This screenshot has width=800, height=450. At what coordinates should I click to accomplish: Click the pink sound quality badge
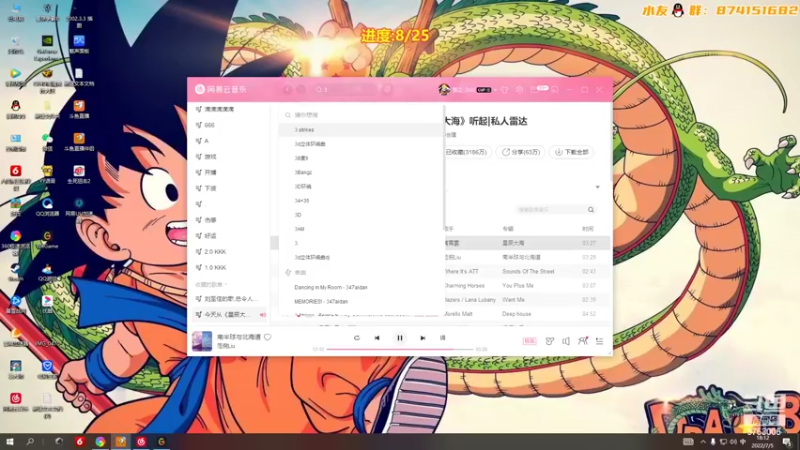coord(530,341)
